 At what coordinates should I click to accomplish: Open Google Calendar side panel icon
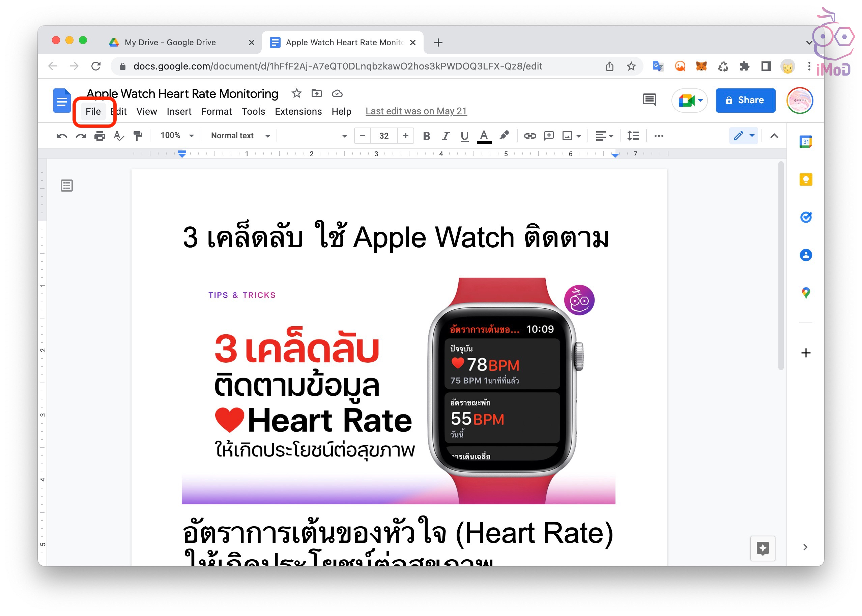tap(805, 142)
